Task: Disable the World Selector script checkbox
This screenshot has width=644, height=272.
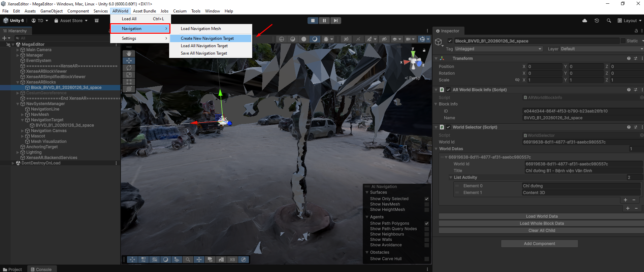Action: [448, 127]
